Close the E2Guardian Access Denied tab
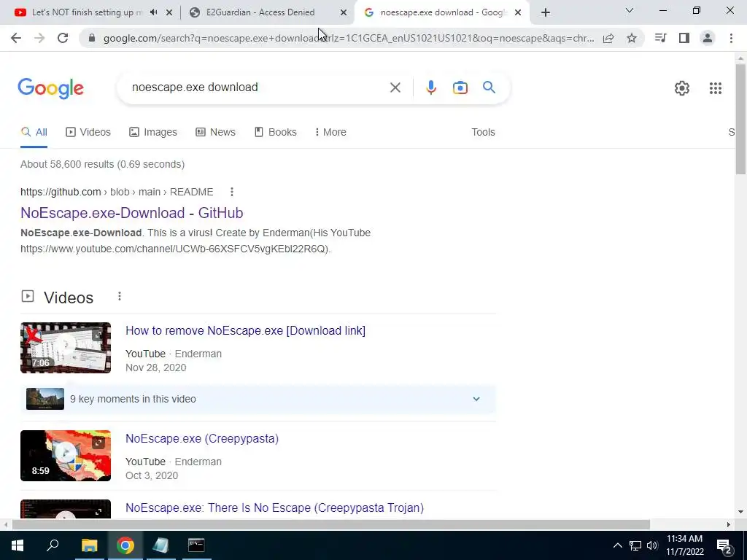The width and height of the screenshot is (747, 560). [343, 12]
